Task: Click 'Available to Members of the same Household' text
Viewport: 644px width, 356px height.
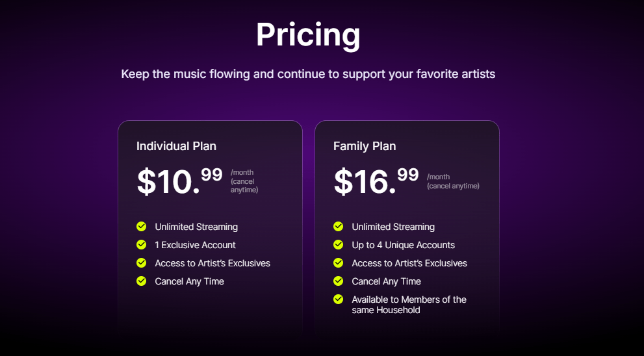Action: (409, 305)
